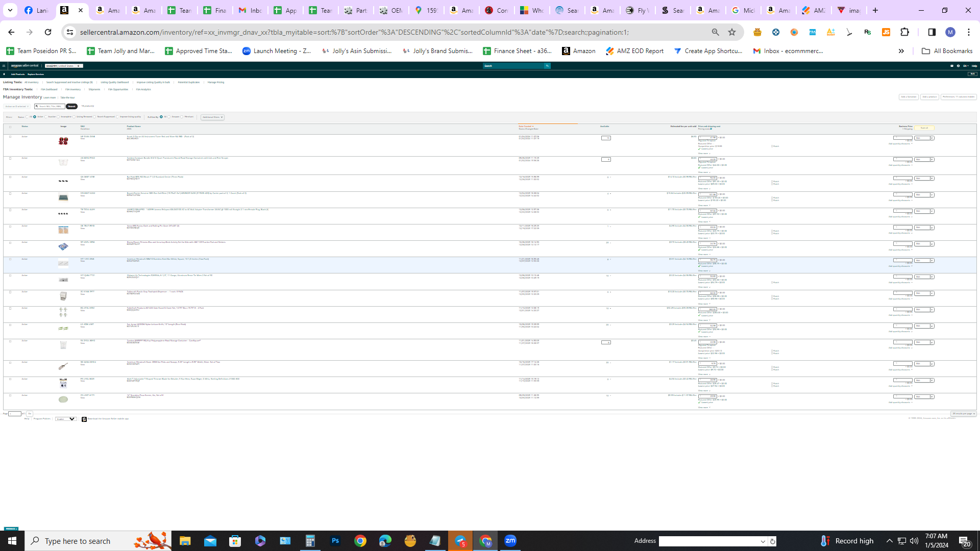
Task: Open Photoshop from the taskbar
Action: (335, 541)
